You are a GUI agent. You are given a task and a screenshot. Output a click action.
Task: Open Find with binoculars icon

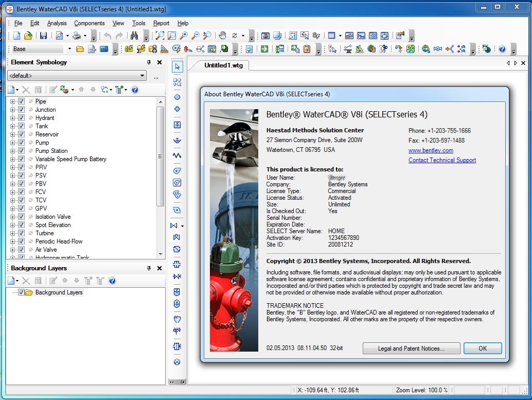(x=134, y=36)
